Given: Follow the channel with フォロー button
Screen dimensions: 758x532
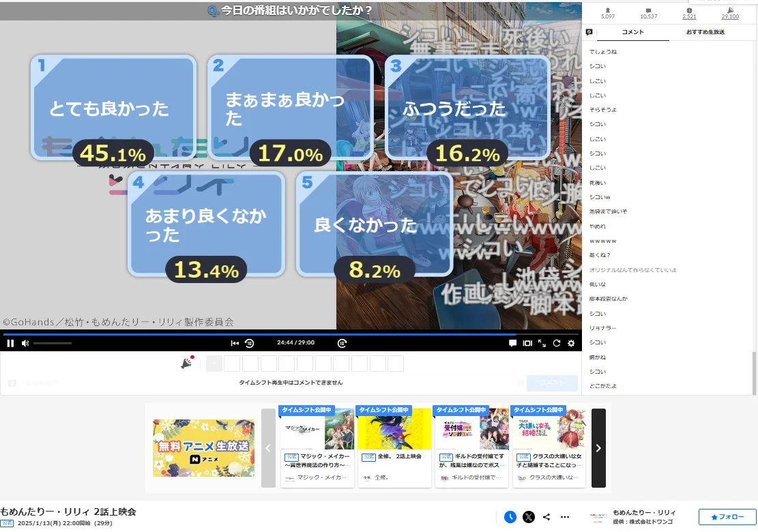Looking at the screenshot, I should [x=727, y=517].
